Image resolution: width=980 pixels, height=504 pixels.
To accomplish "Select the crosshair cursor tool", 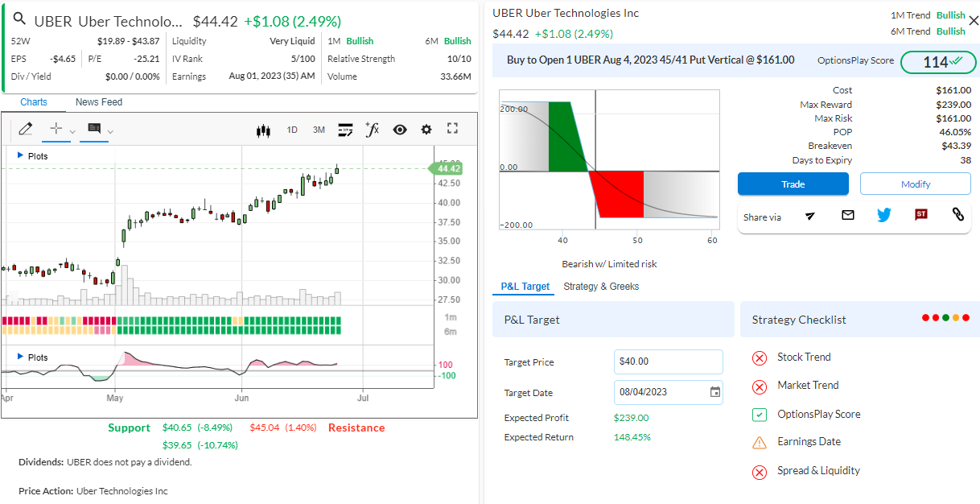I will (x=56, y=129).
